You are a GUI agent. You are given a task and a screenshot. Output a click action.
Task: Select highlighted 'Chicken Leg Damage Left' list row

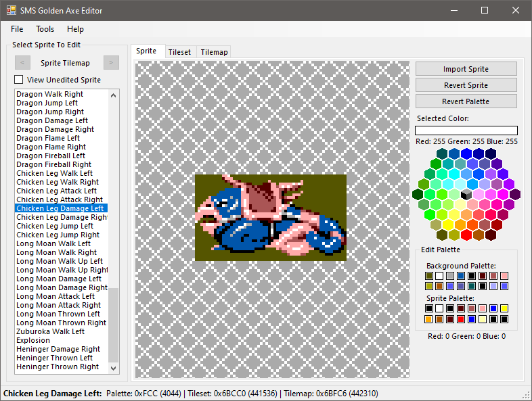[x=62, y=208]
